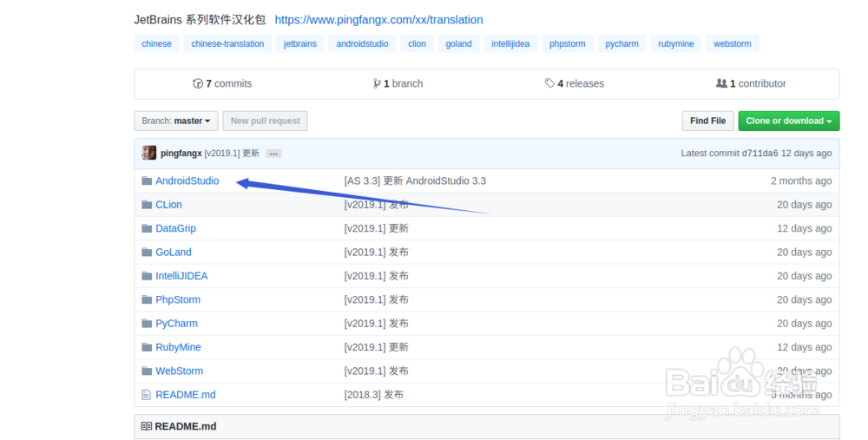Open the RubyMine folder
The width and height of the screenshot is (868, 440).
[178, 347]
